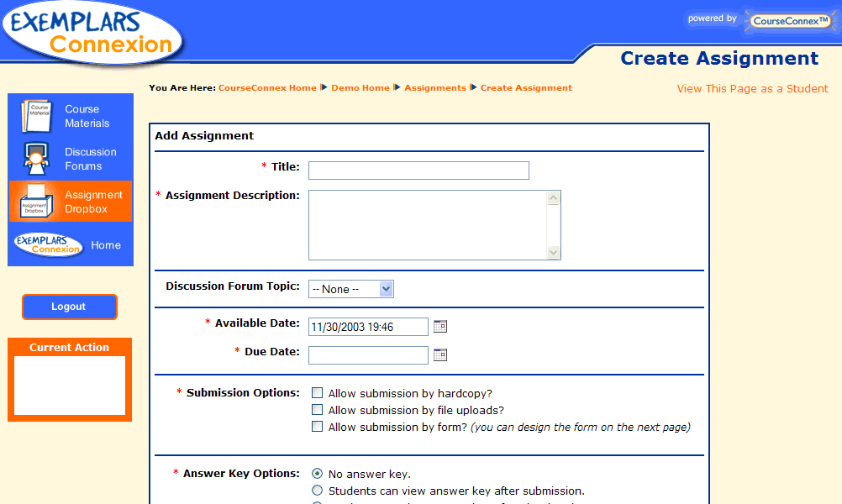Click into the Title text field
Viewport: 842px width, 504px height.
418,171
